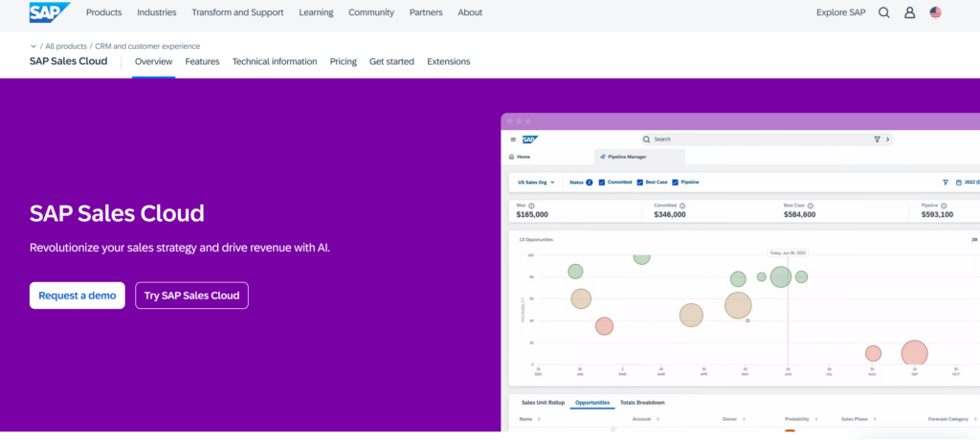This screenshot has width=980, height=440.
Task: Click the small SAP logo inside the dashboard
Action: click(530, 140)
